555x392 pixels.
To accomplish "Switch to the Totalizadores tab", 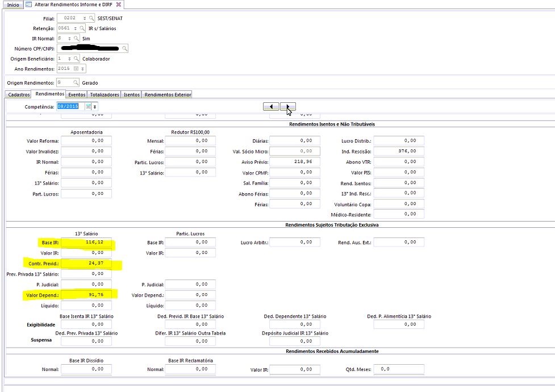I will tap(105, 94).
